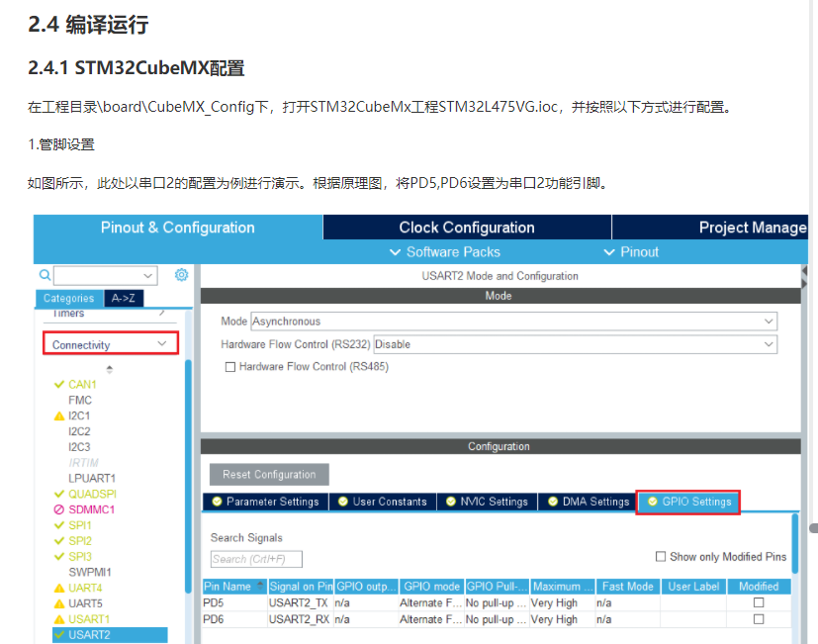The image size is (818, 644).
Task: Click the yellow warning icon next to I2C1
Action: [59, 415]
